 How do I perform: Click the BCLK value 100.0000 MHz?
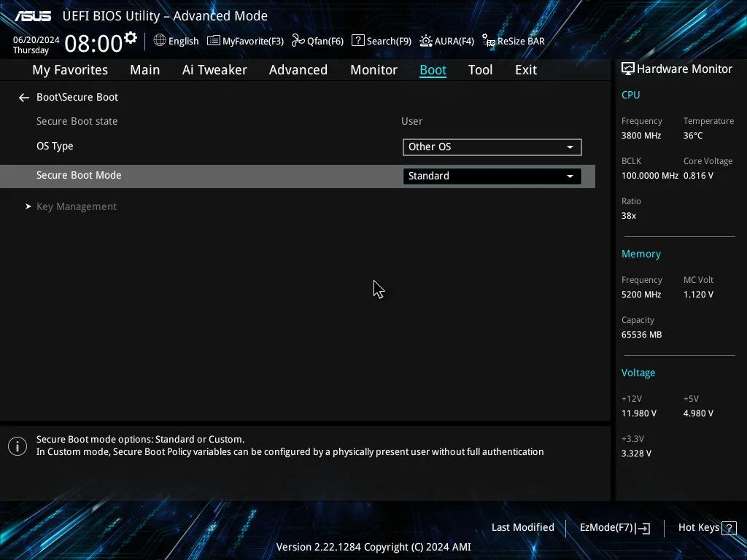[x=650, y=176]
